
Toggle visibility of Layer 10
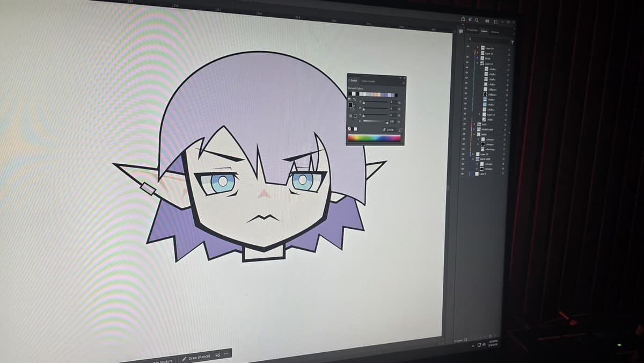pos(464,154)
